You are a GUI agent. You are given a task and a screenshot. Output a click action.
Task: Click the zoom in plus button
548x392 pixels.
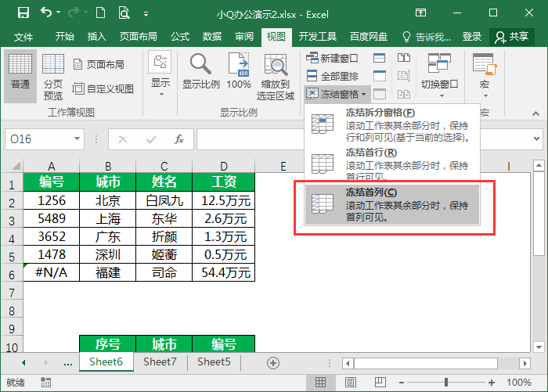point(492,383)
